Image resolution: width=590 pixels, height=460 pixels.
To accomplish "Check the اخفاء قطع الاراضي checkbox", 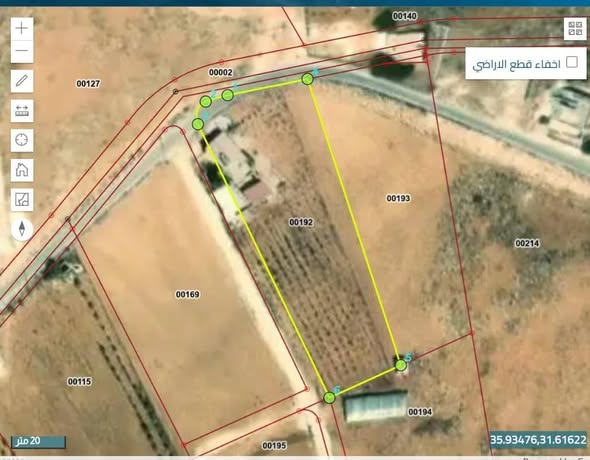I will coord(572,62).
